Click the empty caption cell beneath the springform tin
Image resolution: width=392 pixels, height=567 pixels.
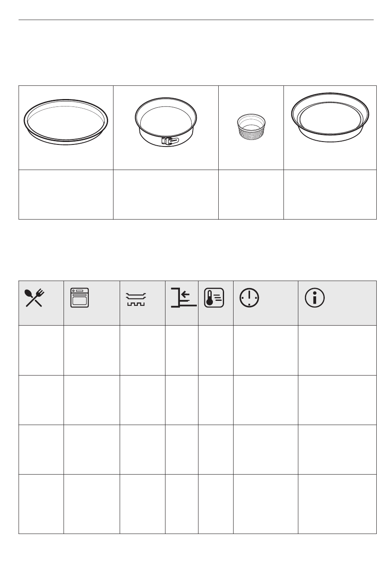point(166,194)
